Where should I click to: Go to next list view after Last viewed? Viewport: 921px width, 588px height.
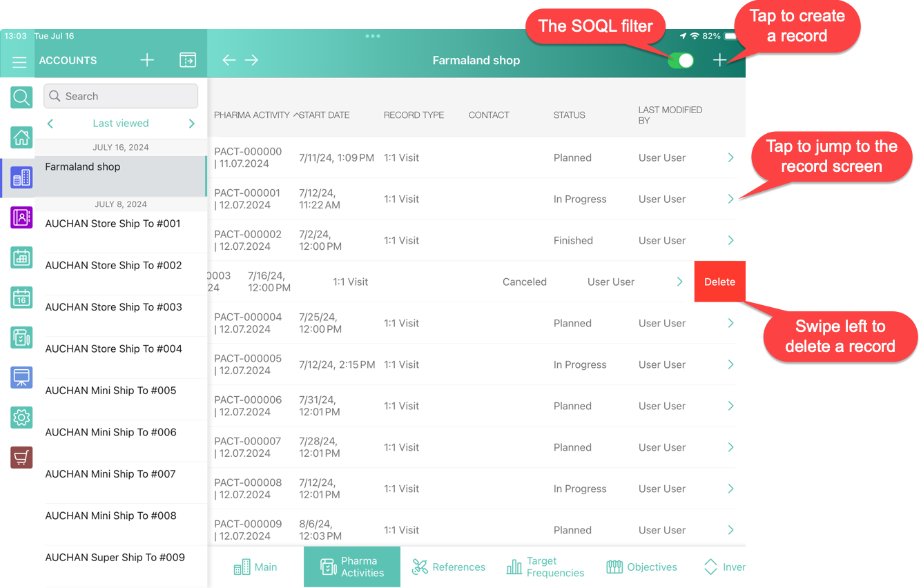point(192,124)
